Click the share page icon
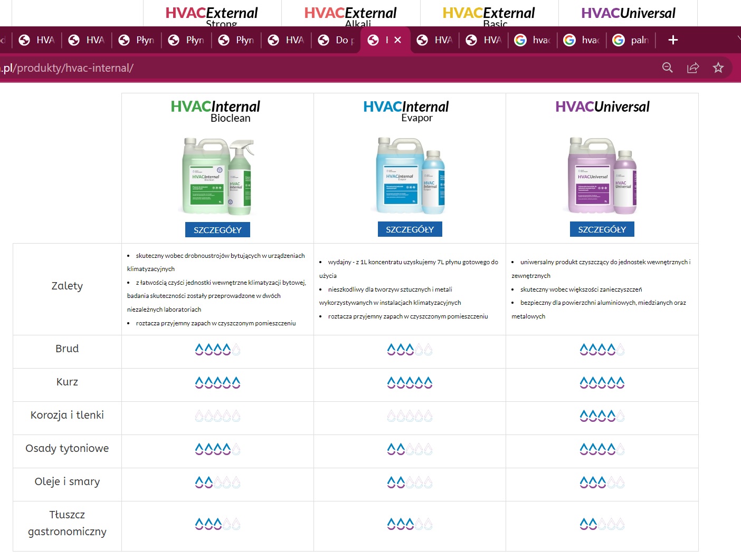 tap(692, 67)
